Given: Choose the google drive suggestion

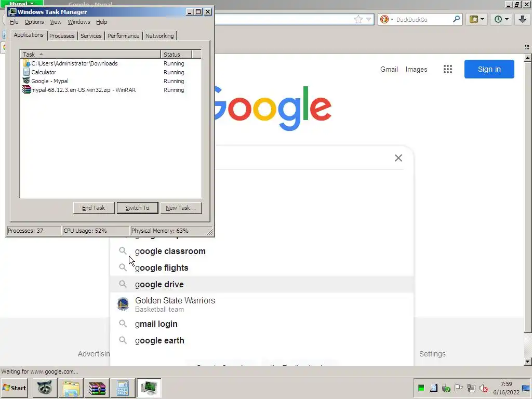Looking at the screenshot, I should 262,284.
